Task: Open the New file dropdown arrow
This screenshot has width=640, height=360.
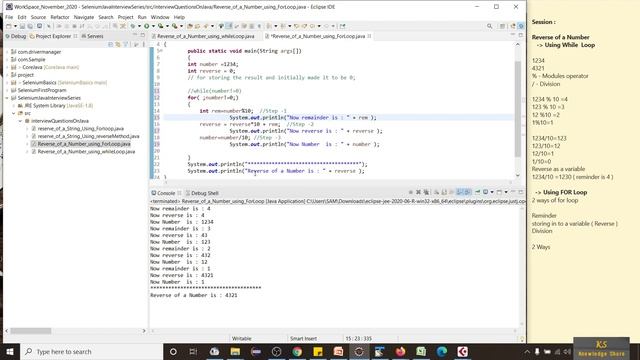Action: [x=15, y=26]
